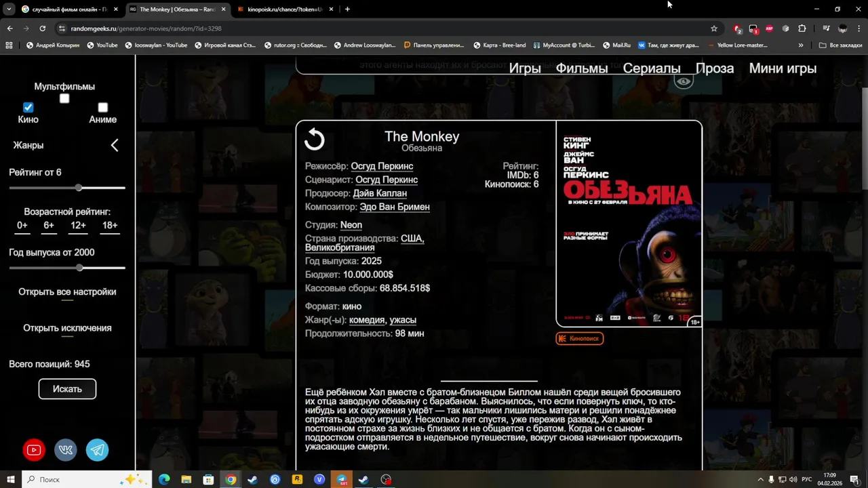Check the Мультфильмы checkbox
This screenshot has width=868, height=488.
[x=64, y=98]
